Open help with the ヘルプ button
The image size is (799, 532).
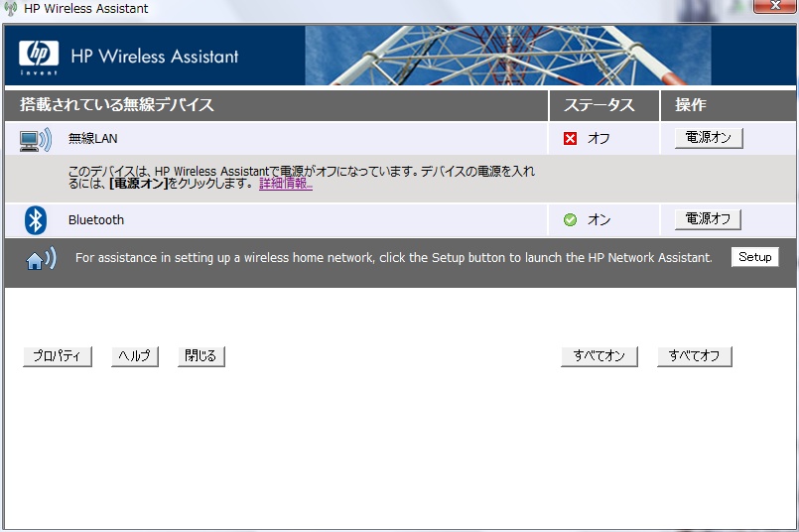[135, 356]
